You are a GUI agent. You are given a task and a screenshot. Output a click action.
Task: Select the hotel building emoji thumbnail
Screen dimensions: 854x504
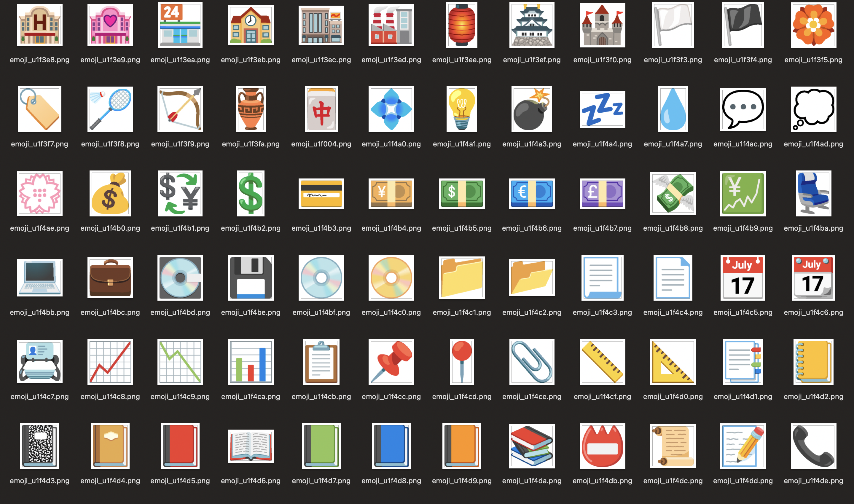click(39, 25)
